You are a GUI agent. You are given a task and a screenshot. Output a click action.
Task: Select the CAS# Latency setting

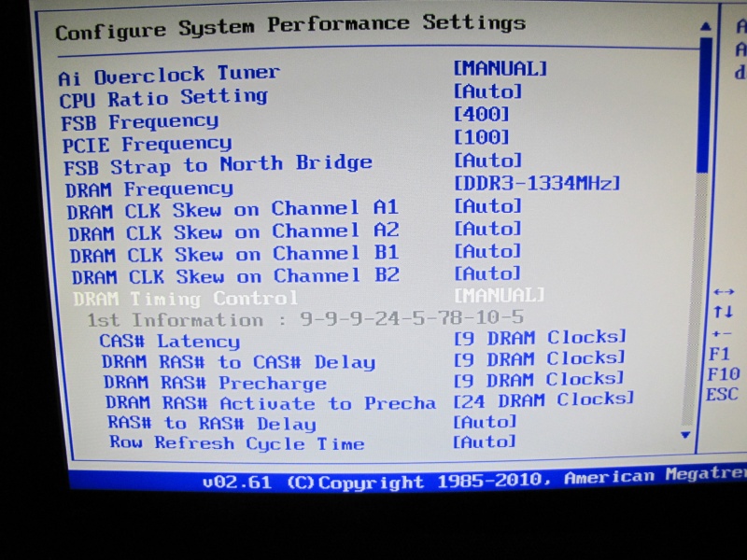pyautogui.click(x=170, y=341)
